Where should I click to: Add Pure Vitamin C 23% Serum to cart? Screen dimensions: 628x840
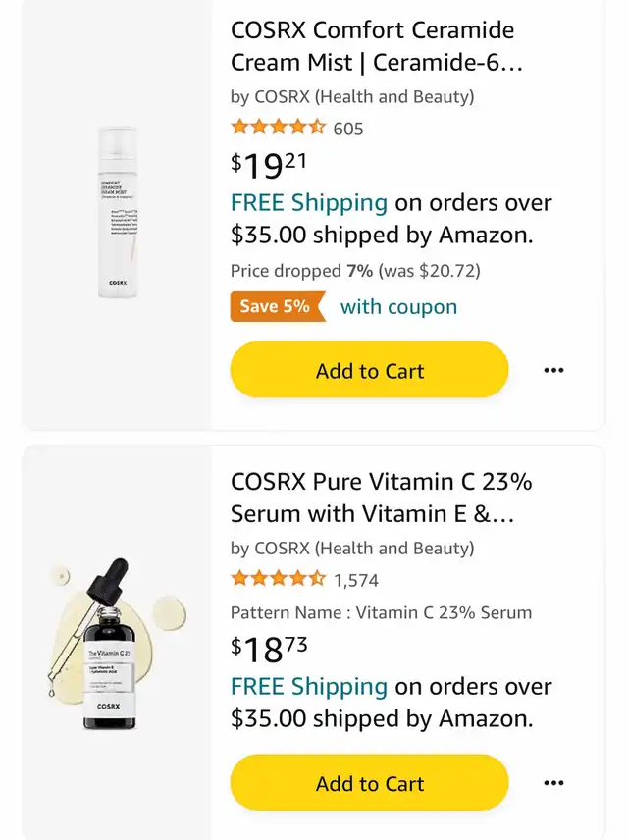click(369, 783)
